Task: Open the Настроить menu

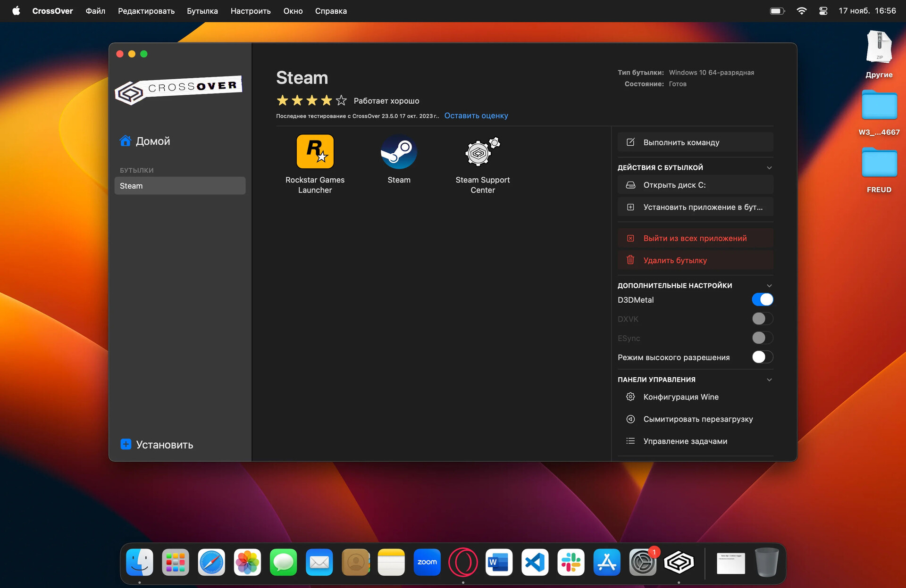Action: pos(251,11)
